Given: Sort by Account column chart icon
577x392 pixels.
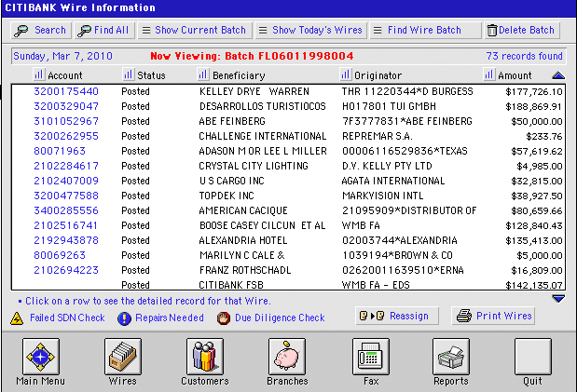Looking at the screenshot, I should pos(38,74).
